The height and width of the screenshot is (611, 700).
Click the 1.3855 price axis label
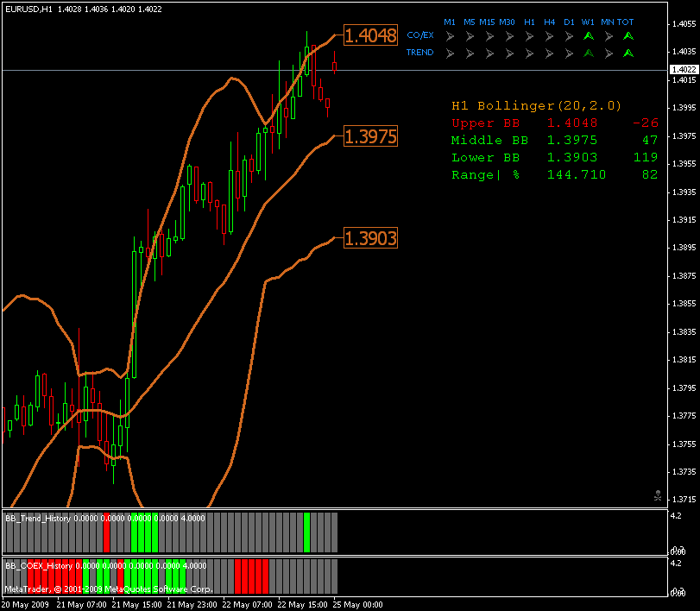tap(684, 304)
